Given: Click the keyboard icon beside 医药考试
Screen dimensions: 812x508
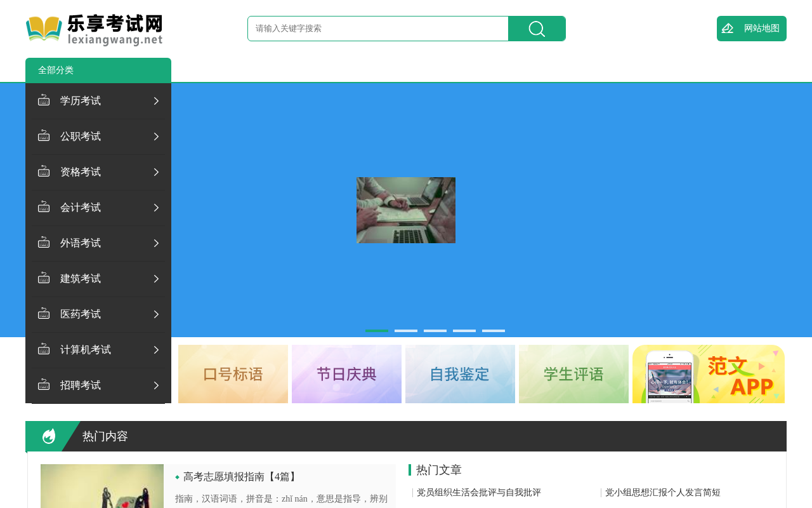Looking at the screenshot, I should (x=44, y=314).
